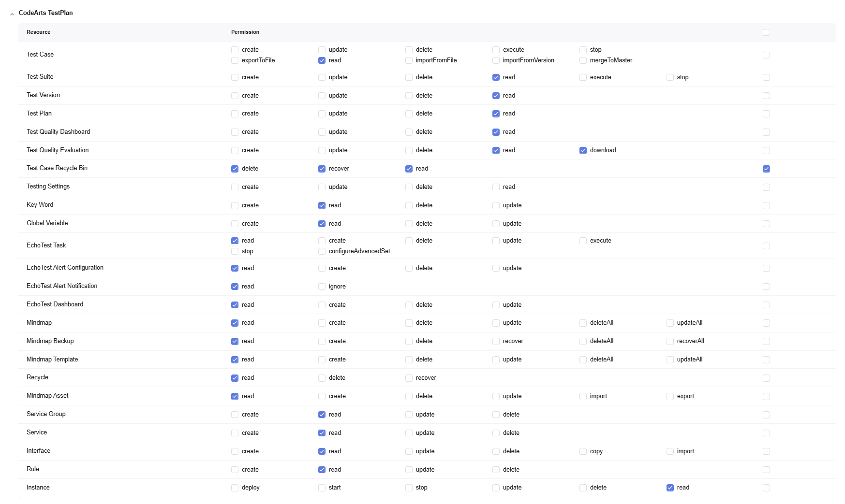Check stop permission for Instance

point(409,488)
